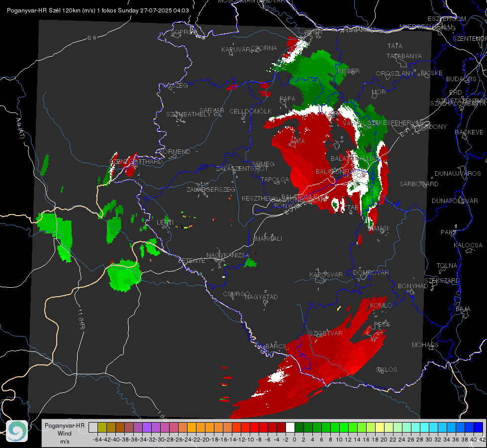Click the gray first swatch in legend

pos(93,427)
